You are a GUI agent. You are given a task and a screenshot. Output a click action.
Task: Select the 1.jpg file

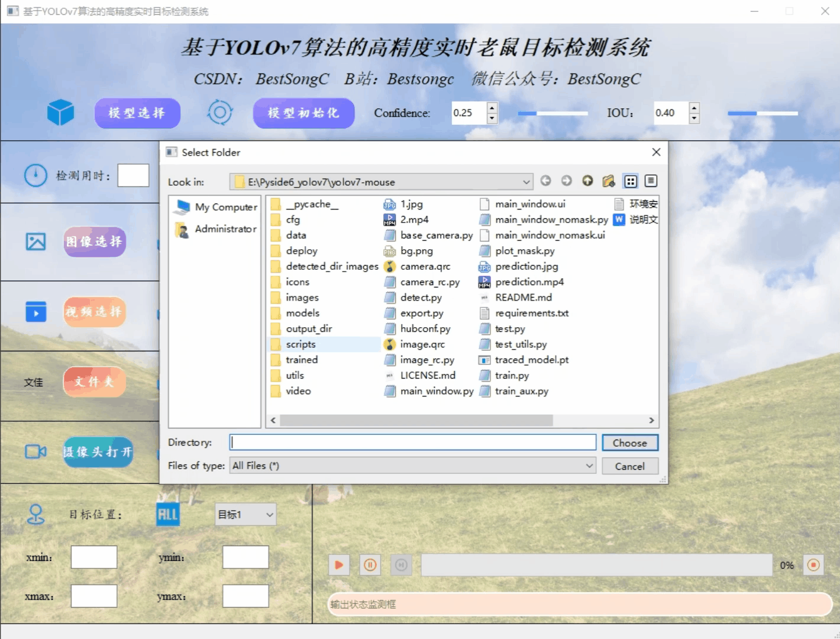[403, 204]
